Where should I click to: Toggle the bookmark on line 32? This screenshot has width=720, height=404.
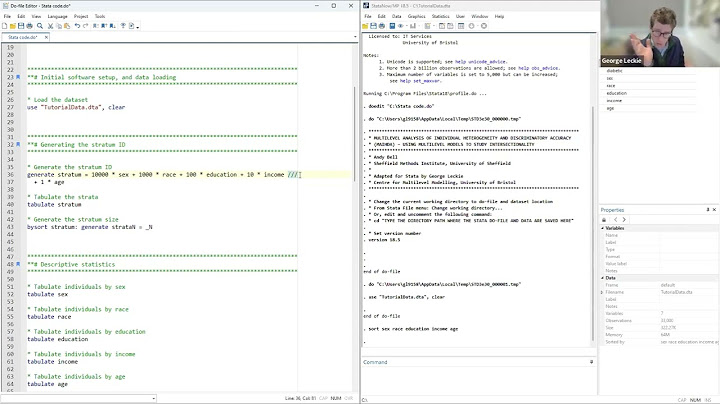pyautogui.click(x=18, y=144)
